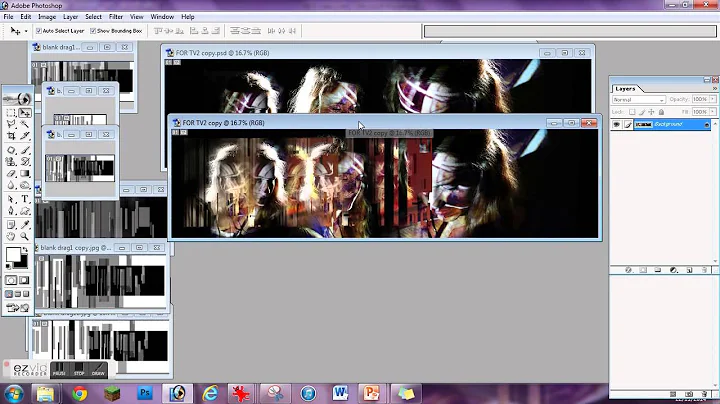Toggle lock all padlock
720x404 pixels.
(661, 112)
